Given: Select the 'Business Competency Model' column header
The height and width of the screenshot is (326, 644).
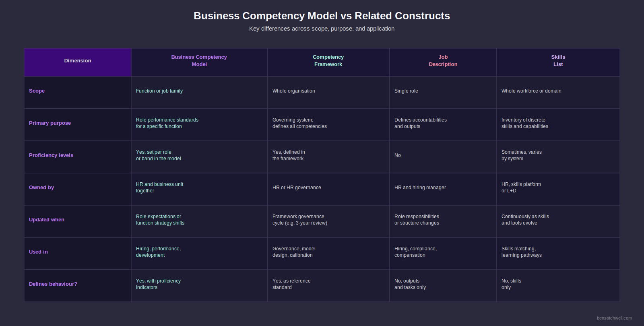Looking at the screenshot, I should pos(199,62).
